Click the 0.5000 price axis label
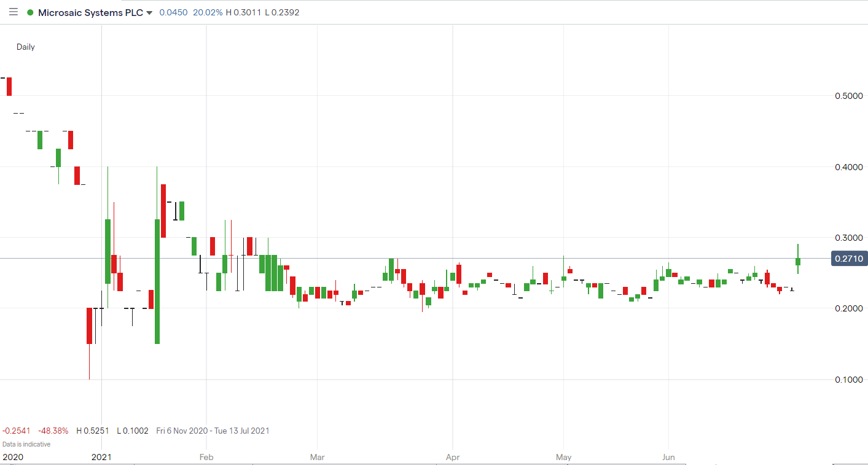The width and height of the screenshot is (868, 465). coord(848,96)
